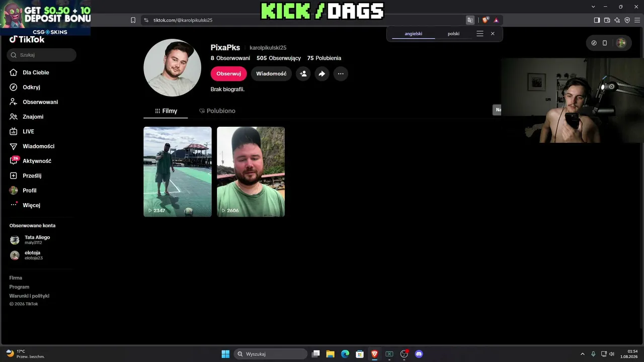
Task: Open the Brave Wallet icon
Action: click(x=607, y=20)
